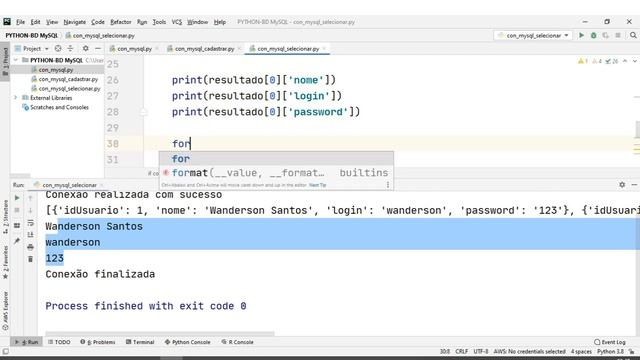640x360 pixels.
Task: Toggle tool window quick access icon
Action: pyautogui.click(x=5, y=351)
